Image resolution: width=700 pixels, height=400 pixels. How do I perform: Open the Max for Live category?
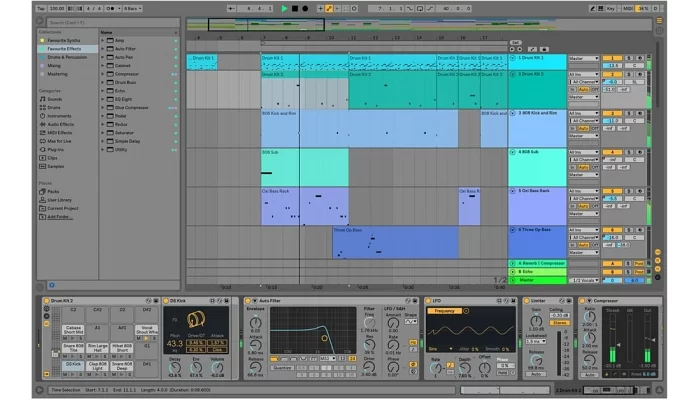click(x=59, y=141)
